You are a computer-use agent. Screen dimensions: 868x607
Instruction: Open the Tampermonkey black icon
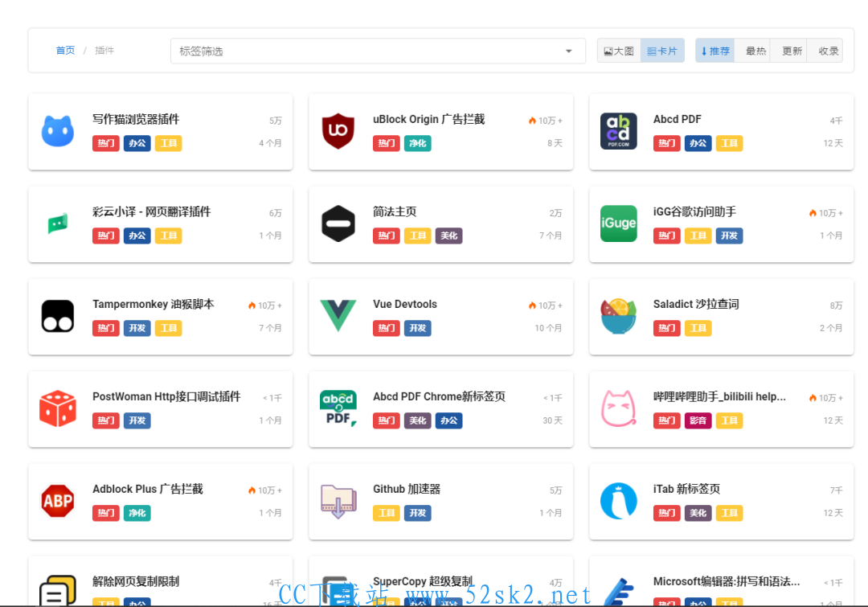point(58,316)
